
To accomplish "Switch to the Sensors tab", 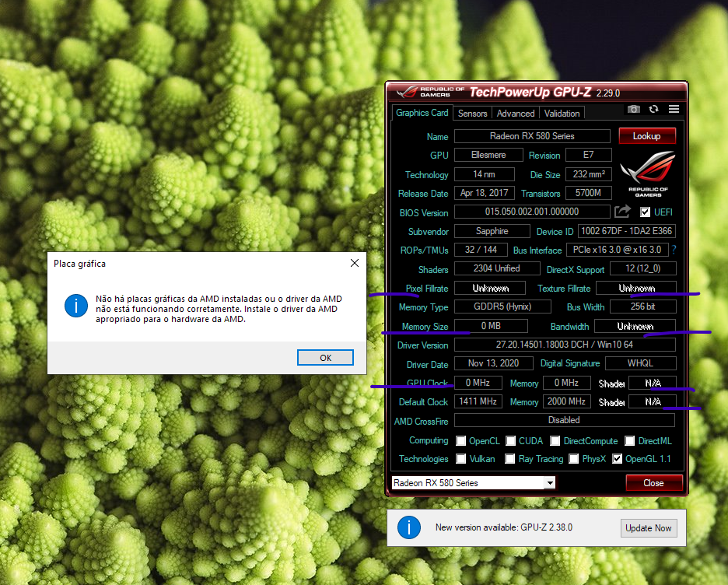I will (472, 114).
